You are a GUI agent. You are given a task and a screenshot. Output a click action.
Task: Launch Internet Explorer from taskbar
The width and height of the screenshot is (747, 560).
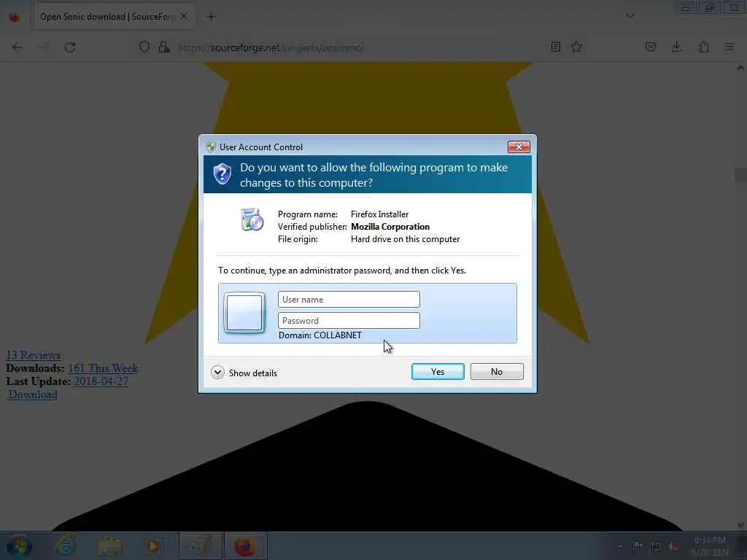(x=65, y=545)
